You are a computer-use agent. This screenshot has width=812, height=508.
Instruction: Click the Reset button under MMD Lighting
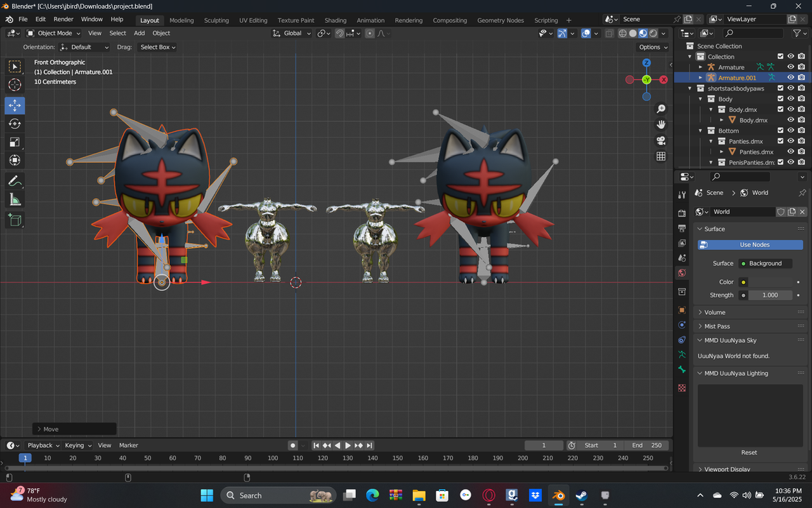pyautogui.click(x=749, y=452)
